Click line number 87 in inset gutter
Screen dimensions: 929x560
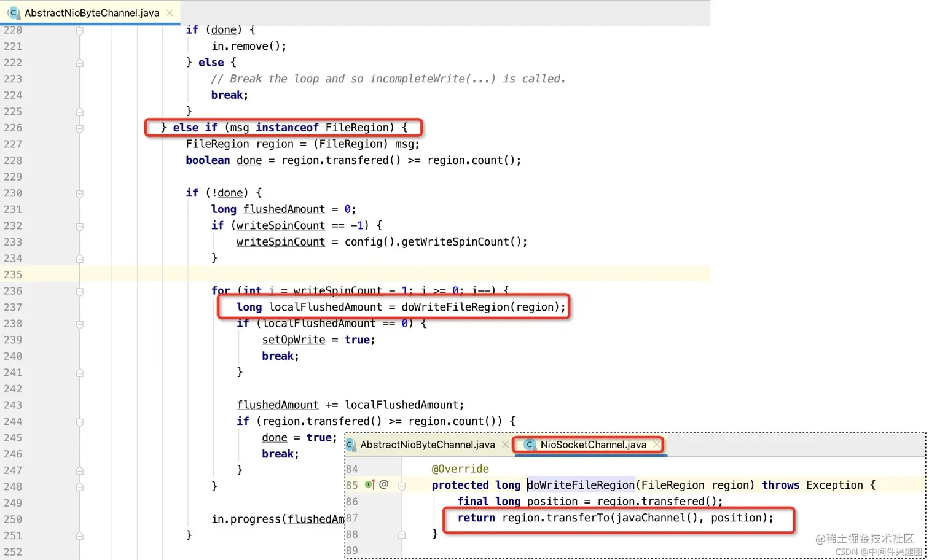pyautogui.click(x=352, y=518)
